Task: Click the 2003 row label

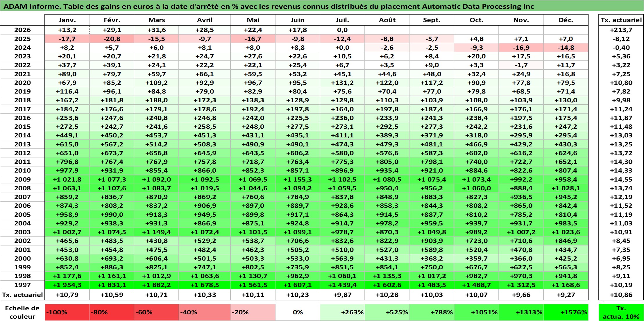Action: point(22,232)
